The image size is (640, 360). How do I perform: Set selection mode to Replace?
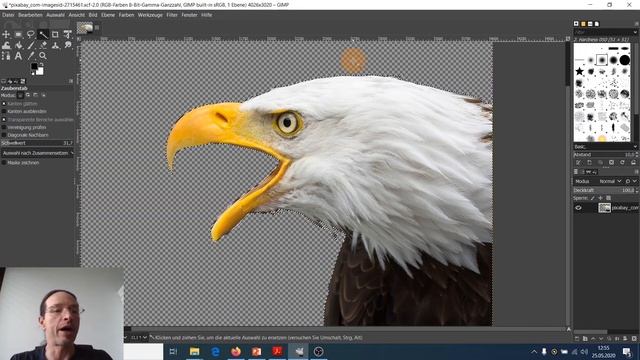[20, 95]
